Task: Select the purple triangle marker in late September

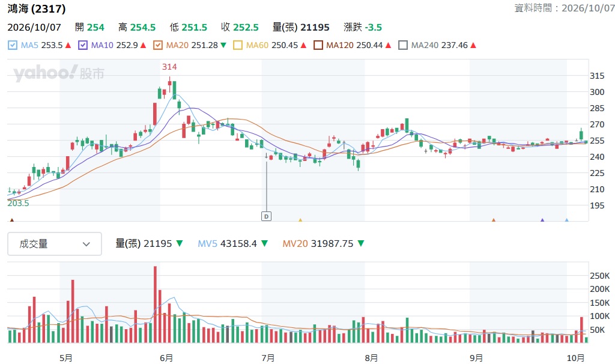Action: click(x=542, y=220)
